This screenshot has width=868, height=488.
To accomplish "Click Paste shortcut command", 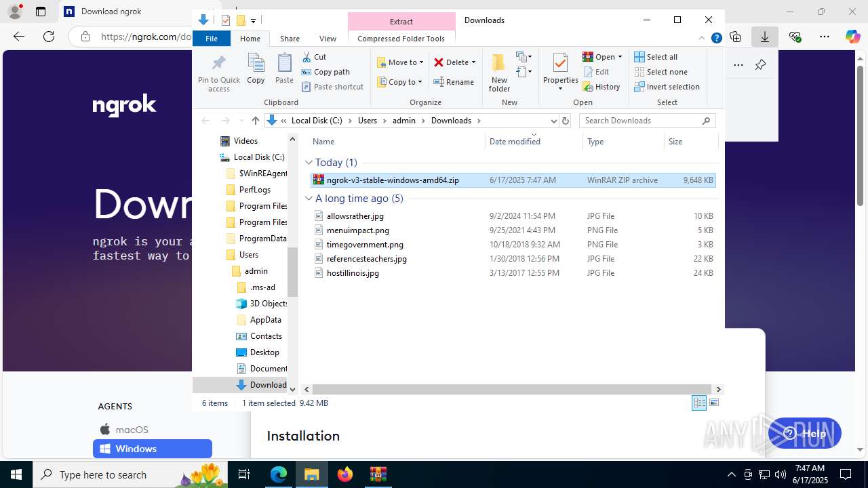I will click(332, 87).
